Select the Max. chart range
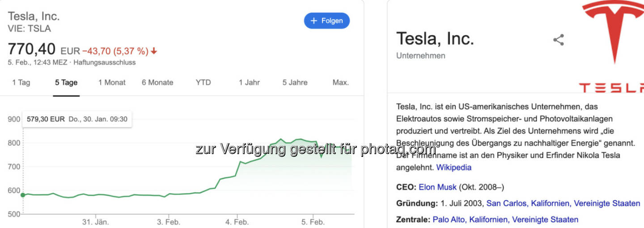644x228 pixels. point(340,82)
